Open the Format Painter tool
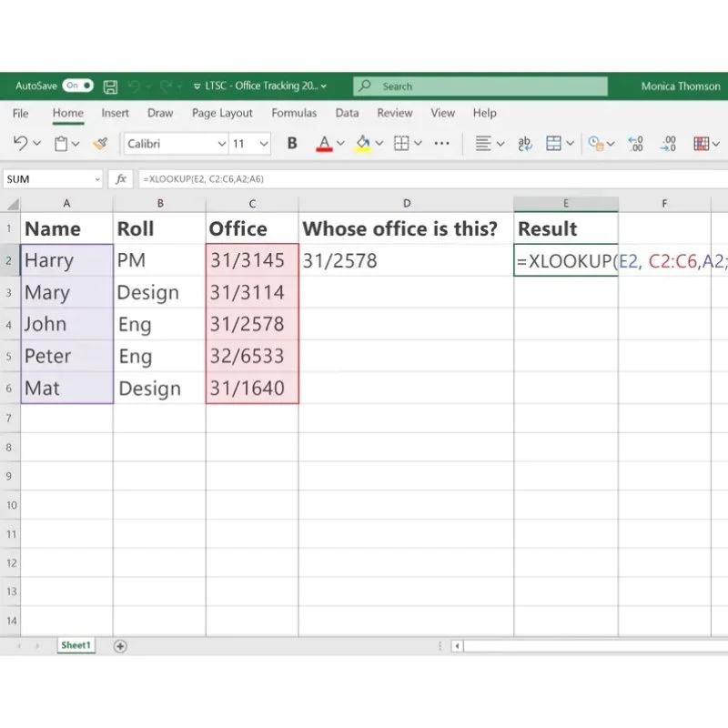This screenshot has height=728, width=728. point(100,144)
